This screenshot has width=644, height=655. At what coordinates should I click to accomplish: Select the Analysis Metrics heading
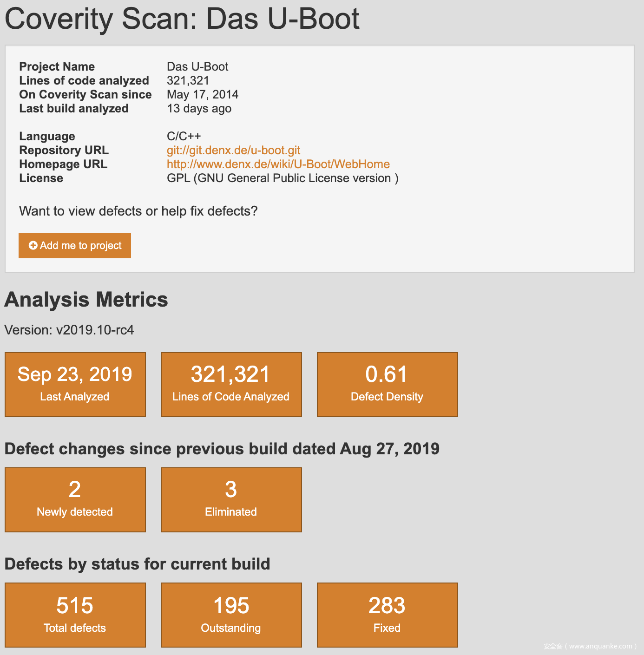pyautogui.click(x=85, y=300)
